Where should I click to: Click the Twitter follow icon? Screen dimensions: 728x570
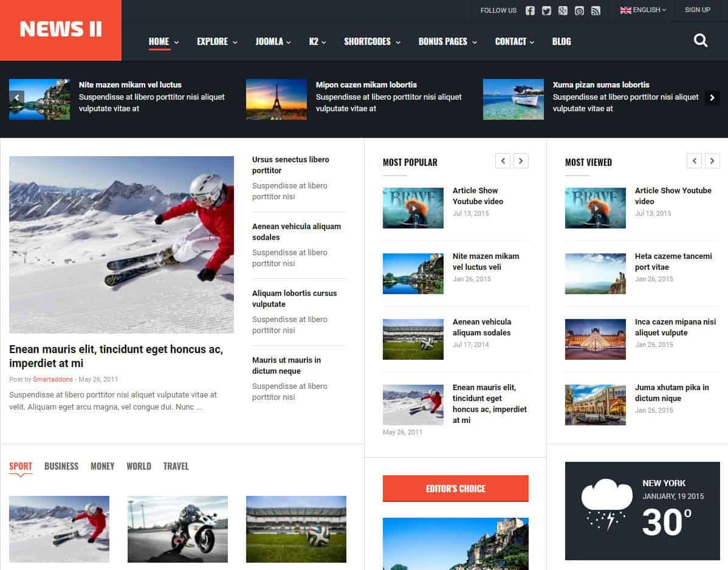pos(546,10)
